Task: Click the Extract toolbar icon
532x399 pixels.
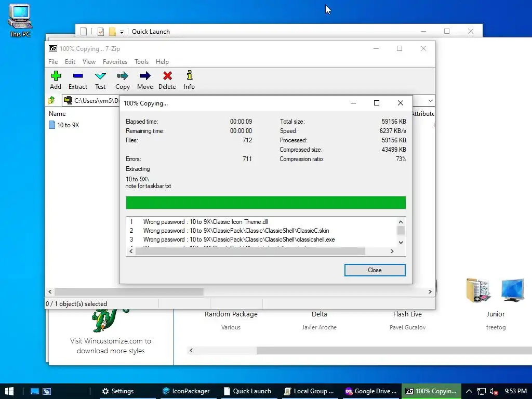Action: click(x=78, y=80)
